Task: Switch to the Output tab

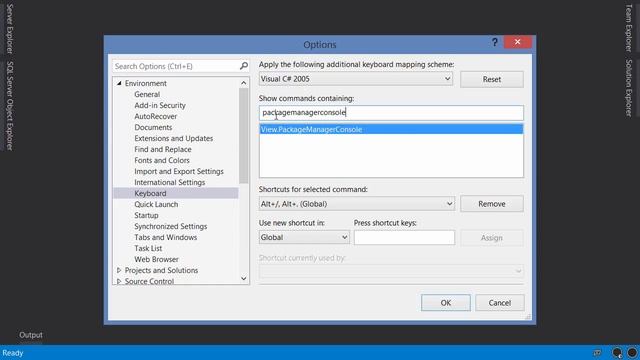Action: coord(31,335)
